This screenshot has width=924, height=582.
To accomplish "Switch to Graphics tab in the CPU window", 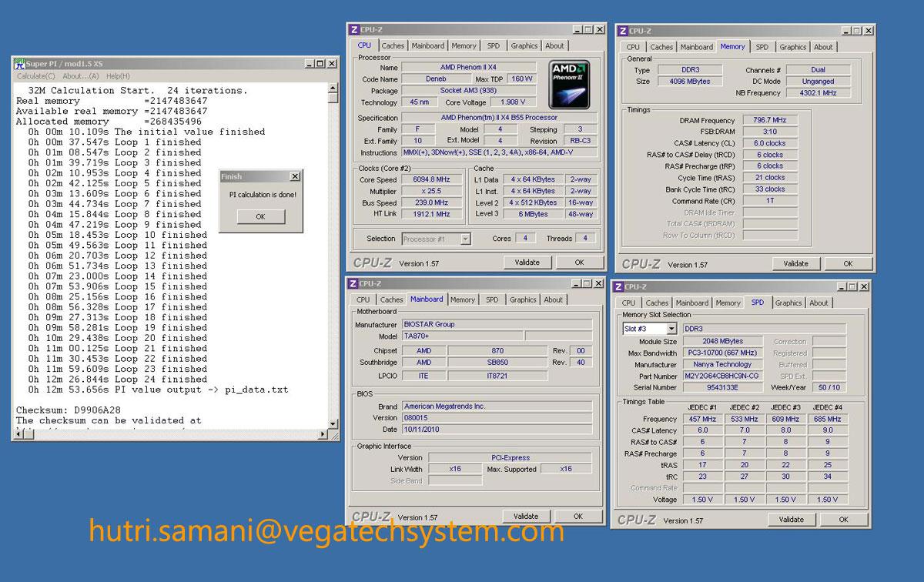I will [524, 46].
